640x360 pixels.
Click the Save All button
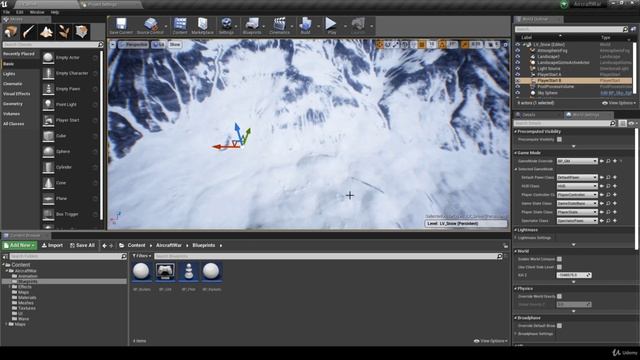82,245
